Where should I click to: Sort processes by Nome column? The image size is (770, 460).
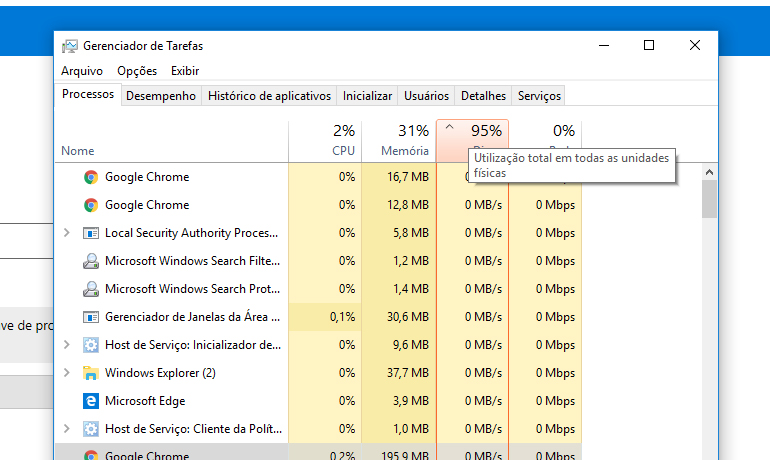[171, 141]
